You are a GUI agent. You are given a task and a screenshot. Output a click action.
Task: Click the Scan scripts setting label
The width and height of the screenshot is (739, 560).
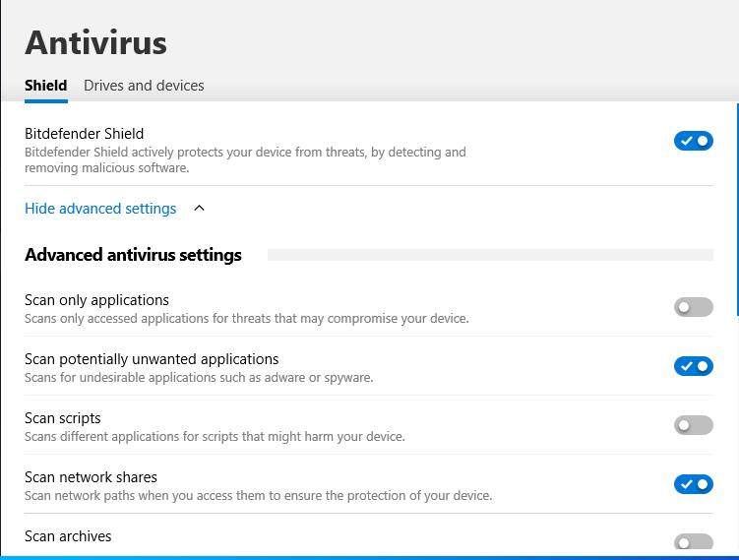(x=63, y=418)
